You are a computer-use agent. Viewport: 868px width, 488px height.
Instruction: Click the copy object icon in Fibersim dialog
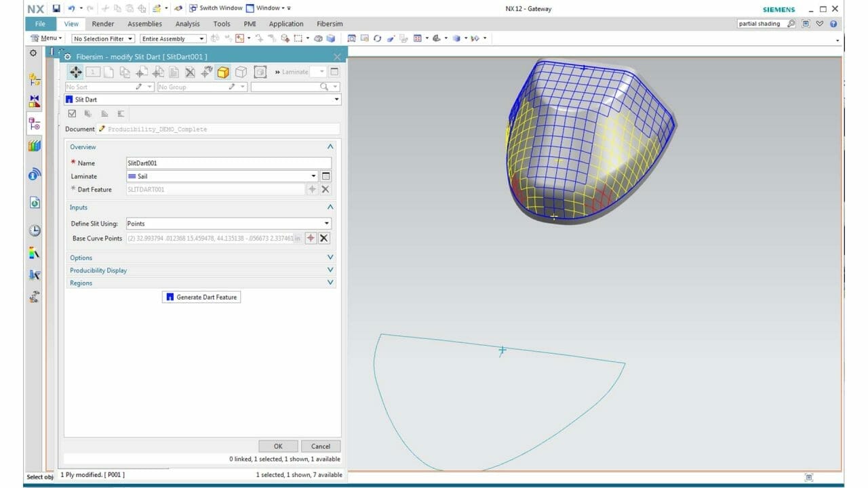[125, 72]
